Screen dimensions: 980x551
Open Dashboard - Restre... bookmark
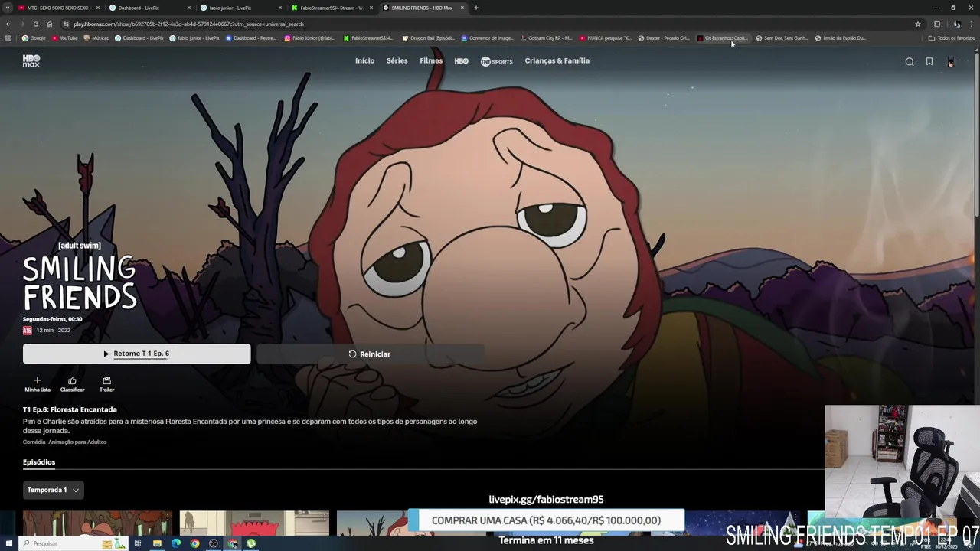250,38
